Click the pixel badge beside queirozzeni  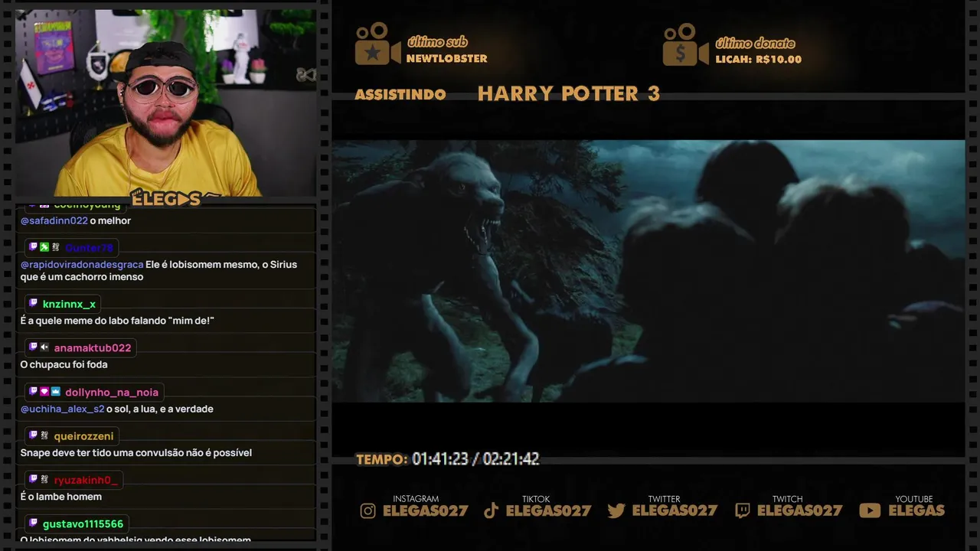pyautogui.click(x=44, y=435)
